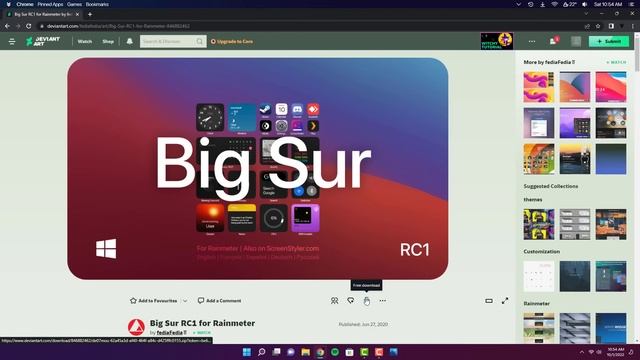
Task: Bookmark this page with the star
Action: [x=598, y=26]
